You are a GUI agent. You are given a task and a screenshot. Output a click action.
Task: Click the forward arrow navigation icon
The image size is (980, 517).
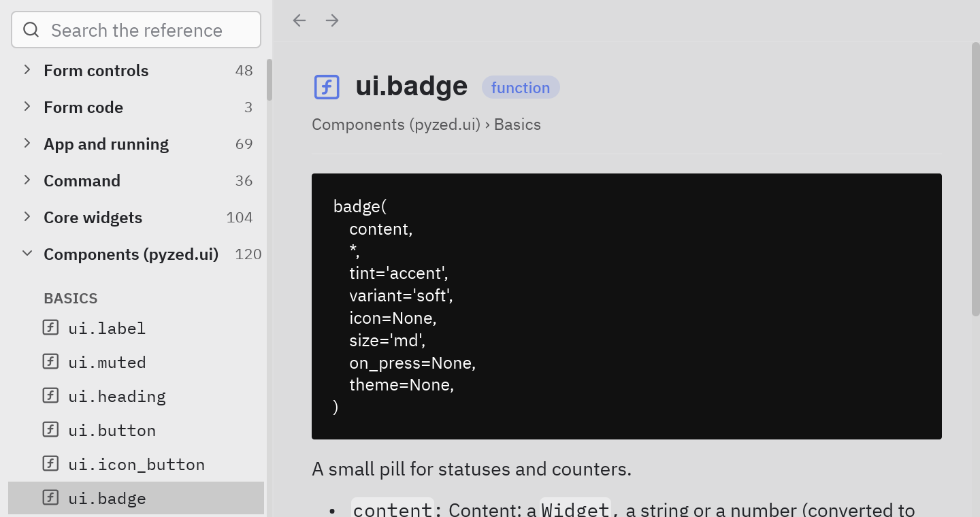pos(332,20)
